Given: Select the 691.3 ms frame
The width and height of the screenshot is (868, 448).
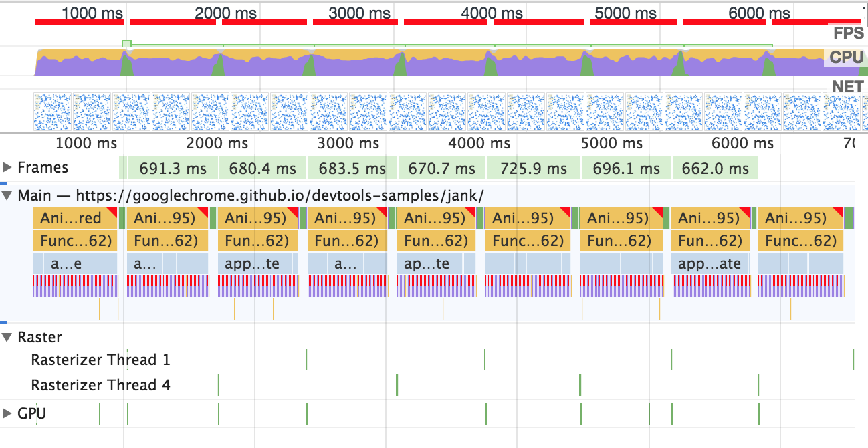Looking at the screenshot, I should (x=172, y=169).
